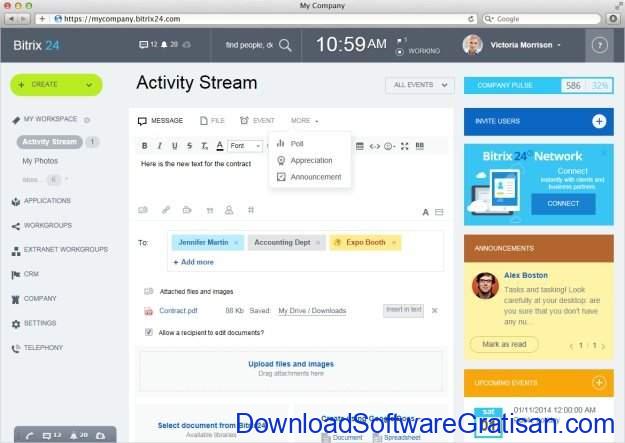This screenshot has height=443, width=625.
Task: Click the attach file paperclip icon
Action: [166, 210]
